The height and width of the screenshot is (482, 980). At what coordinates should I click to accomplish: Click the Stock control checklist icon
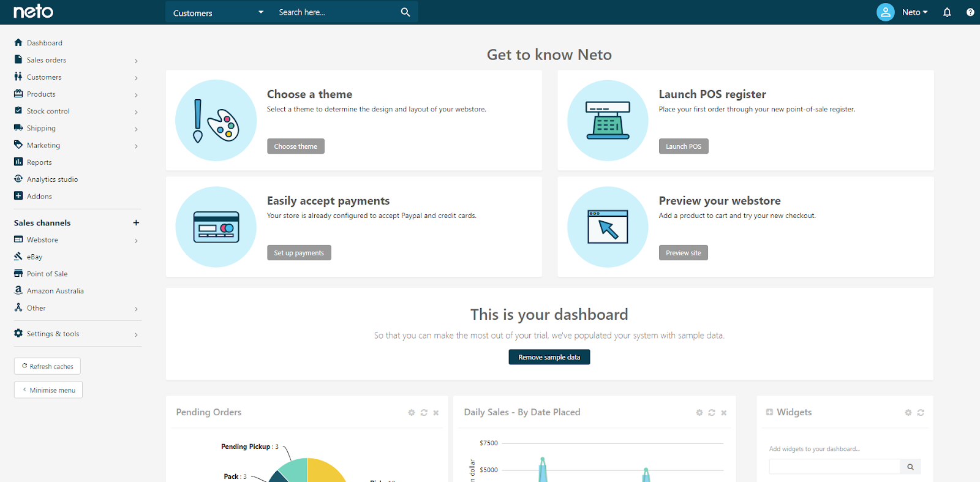click(x=18, y=111)
